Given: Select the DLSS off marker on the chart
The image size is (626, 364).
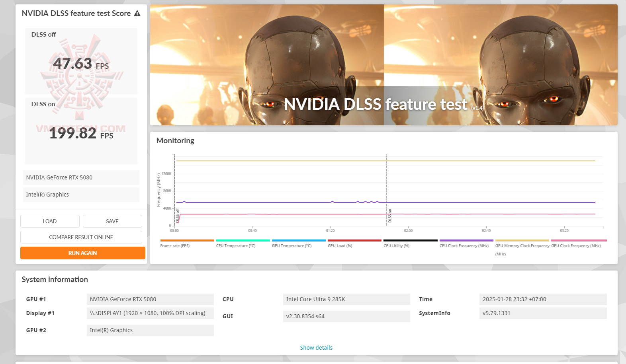Looking at the screenshot, I should 178,216.
